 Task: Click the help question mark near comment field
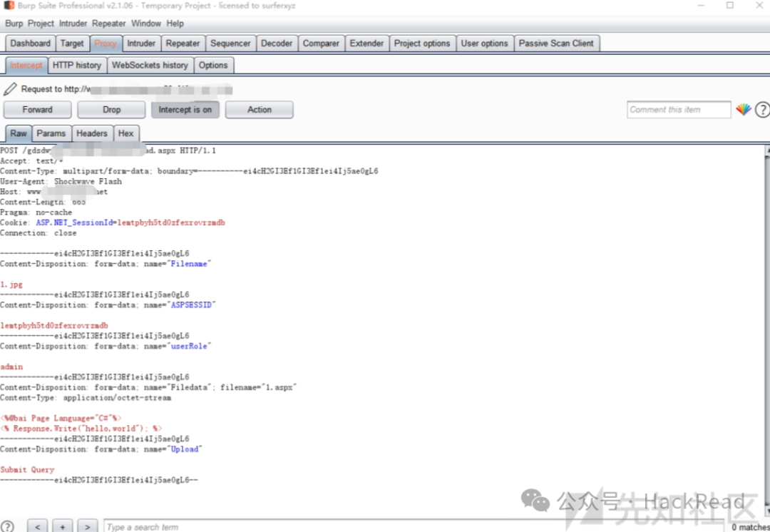pos(762,110)
